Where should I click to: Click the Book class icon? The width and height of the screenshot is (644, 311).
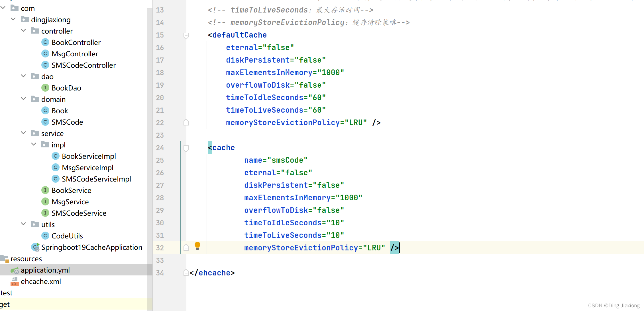pyautogui.click(x=45, y=111)
